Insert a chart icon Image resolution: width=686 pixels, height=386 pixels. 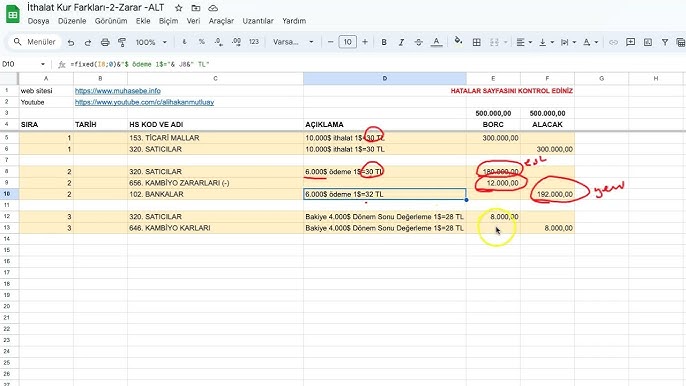click(x=648, y=42)
